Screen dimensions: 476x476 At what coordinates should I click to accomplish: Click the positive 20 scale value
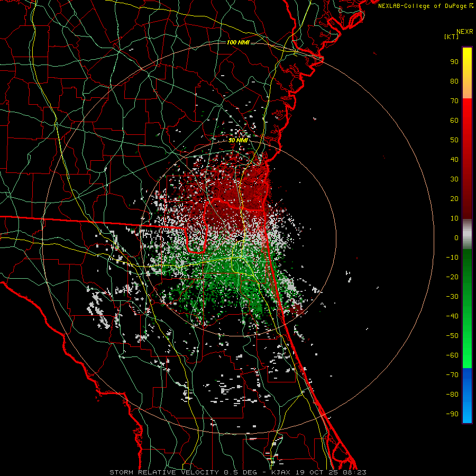pyautogui.click(x=454, y=198)
